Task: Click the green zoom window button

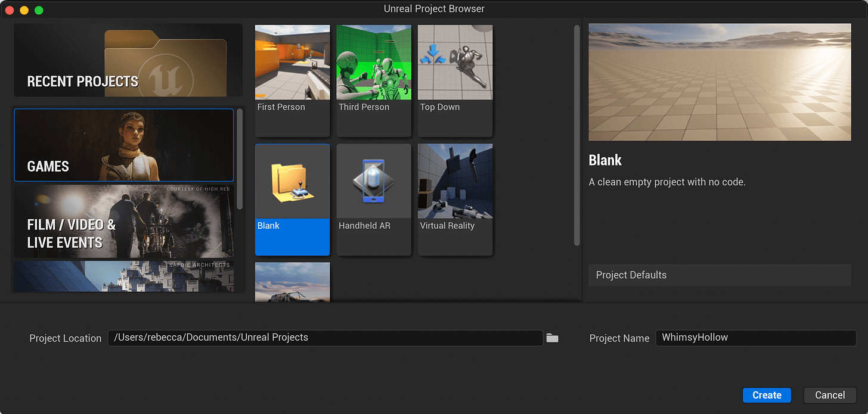Action: pyautogui.click(x=39, y=10)
